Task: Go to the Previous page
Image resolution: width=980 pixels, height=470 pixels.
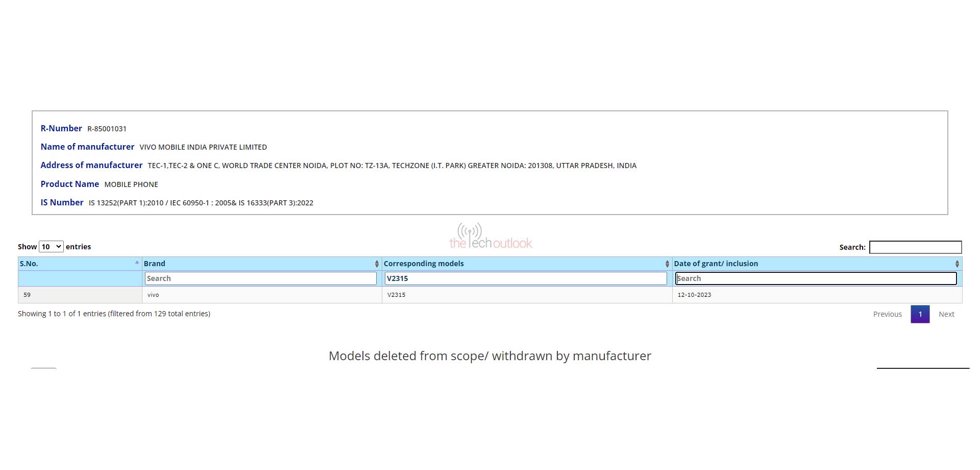Action: (x=887, y=314)
